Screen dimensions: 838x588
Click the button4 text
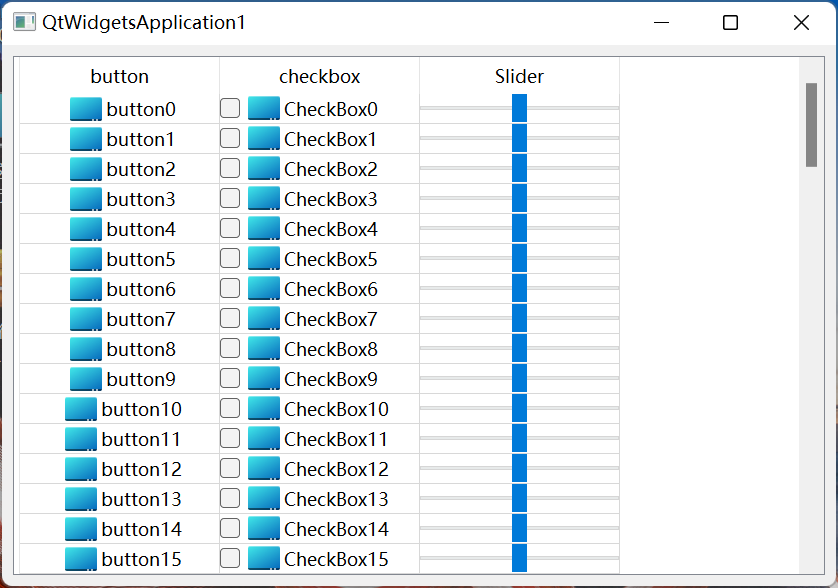141,229
